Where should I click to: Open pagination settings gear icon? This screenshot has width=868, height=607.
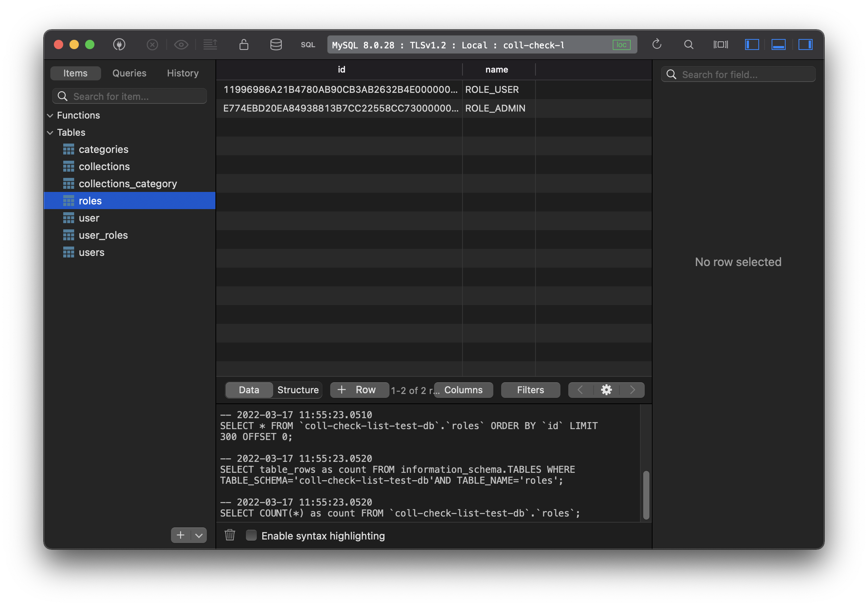coord(606,390)
